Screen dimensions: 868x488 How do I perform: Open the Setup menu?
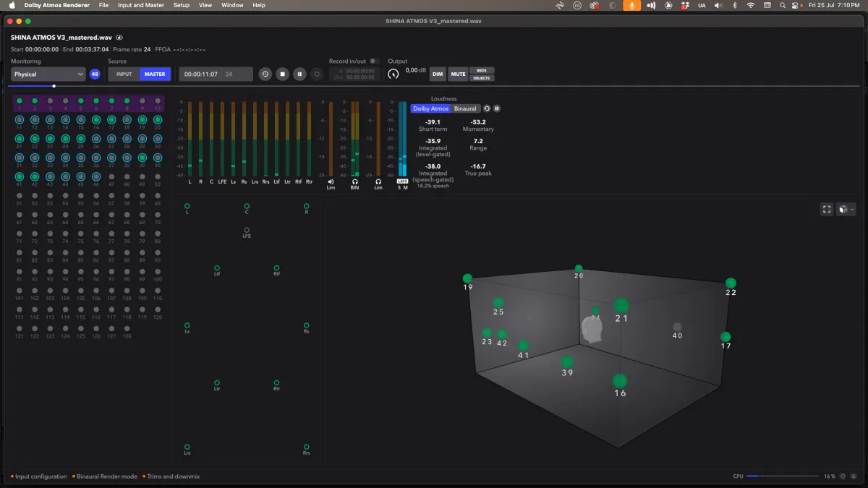click(182, 5)
